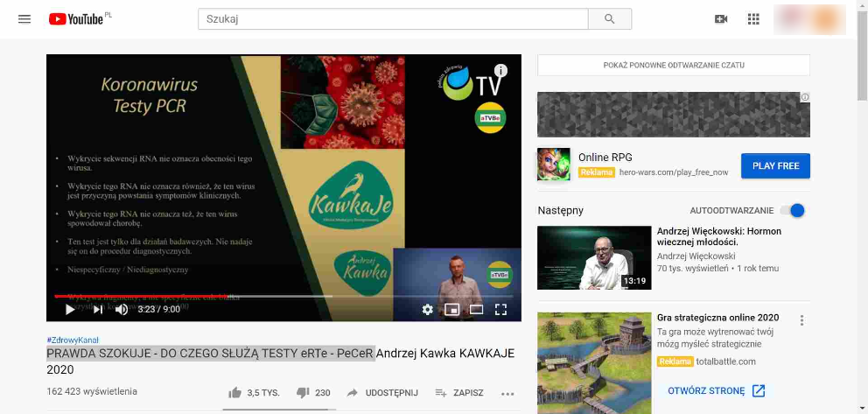The width and height of the screenshot is (868, 414).
Task: Click the 162 423 wyświetlenia view count
Action: [x=92, y=392]
